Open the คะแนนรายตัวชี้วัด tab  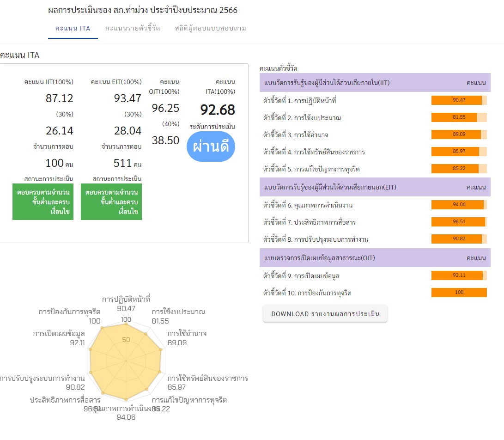point(133,29)
